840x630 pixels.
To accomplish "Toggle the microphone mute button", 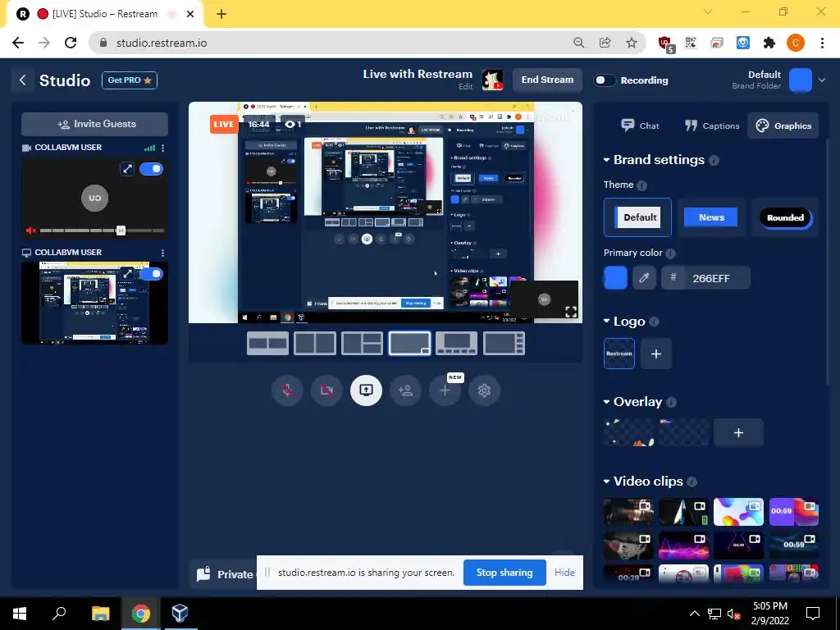I will coord(287,390).
